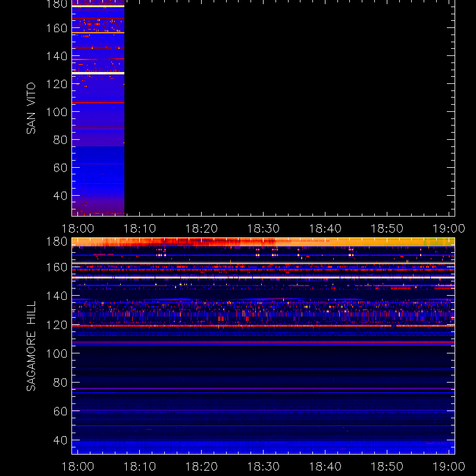Select the 18:50 label on San Vito time axis
The width and height of the screenshot is (476, 476).
coord(387,228)
